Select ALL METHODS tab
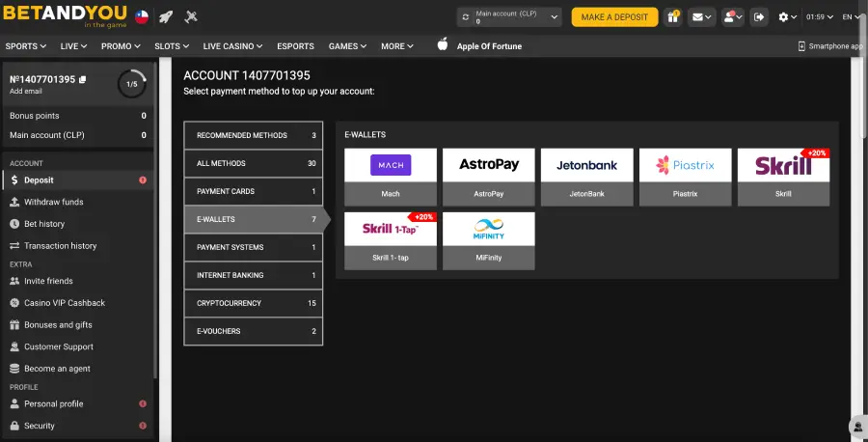Viewport: 868px width, 442px height. 254,163
